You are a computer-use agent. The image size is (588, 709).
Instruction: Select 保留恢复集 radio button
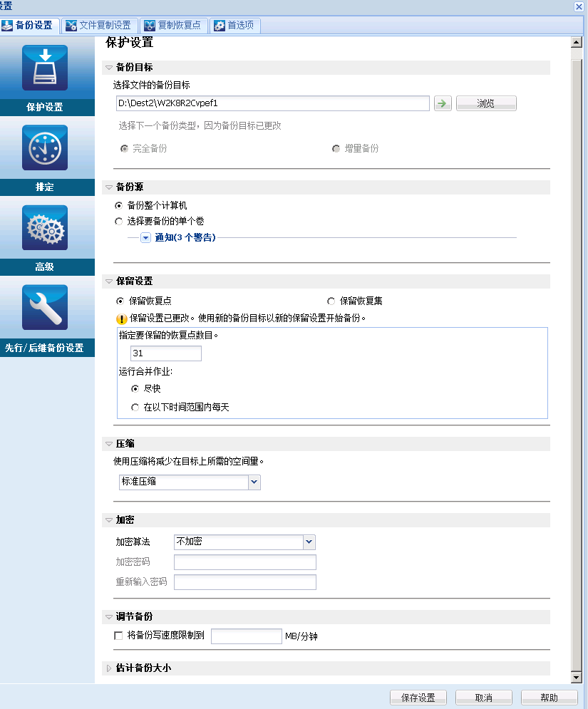331,300
